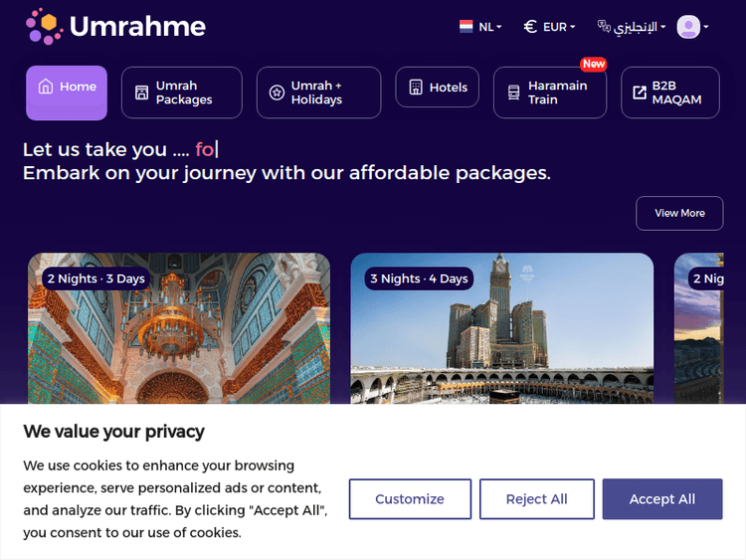This screenshot has width=746, height=560.
Task: Open the 3 Nights 4 Days package thumbnail
Action: (502, 338)
